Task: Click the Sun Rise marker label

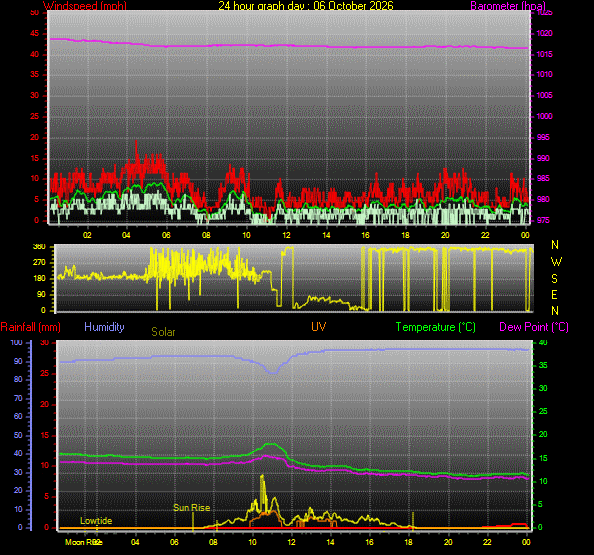Action: click(x=192, y=508)
